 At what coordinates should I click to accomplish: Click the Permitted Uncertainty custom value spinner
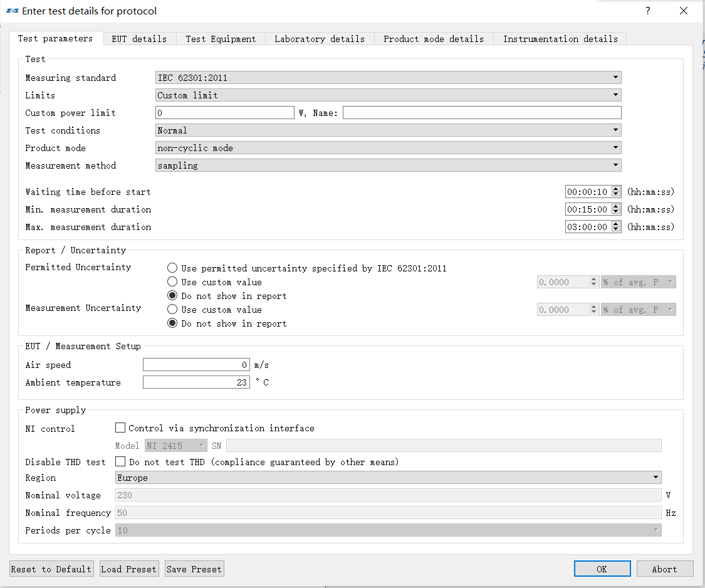click(x=568, y=282)
